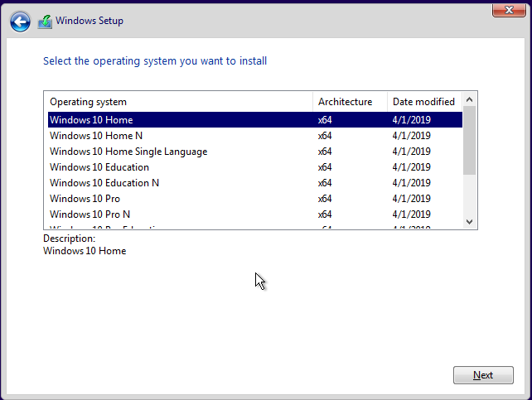
Task: Select Windows 10 Pro N row
Action: (254, 214)
